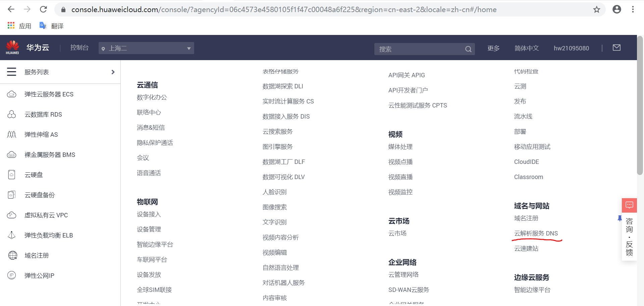Image resolution: width=644 pixels, height=306 pixels.
Task: Click the 云数据库 RDS sidebar icon
Action: (12, 114)
